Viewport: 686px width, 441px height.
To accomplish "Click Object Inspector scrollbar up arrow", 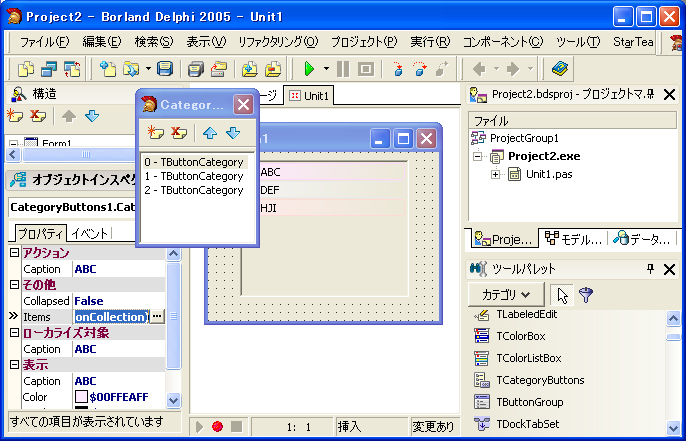I will click(174, 253).
